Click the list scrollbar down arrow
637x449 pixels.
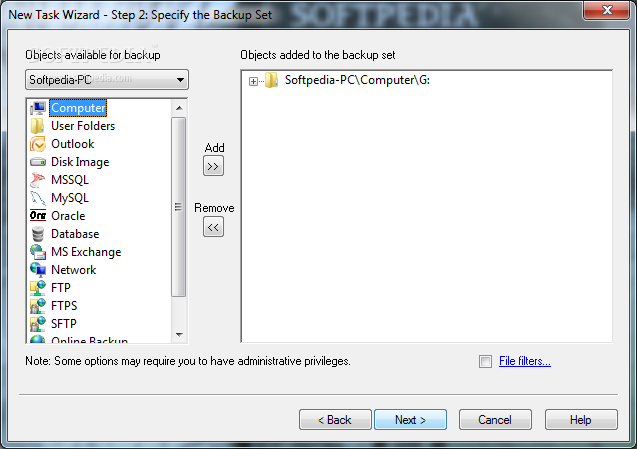tap(179, 335)
